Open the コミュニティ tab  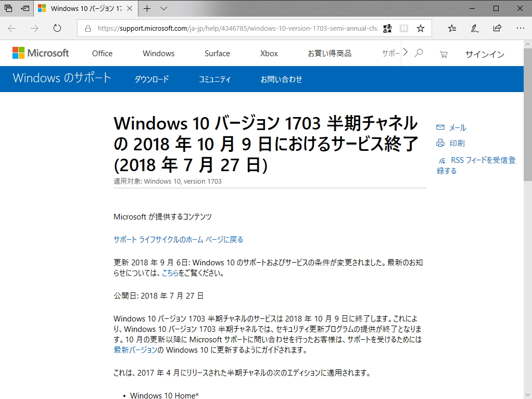point(214,79)
